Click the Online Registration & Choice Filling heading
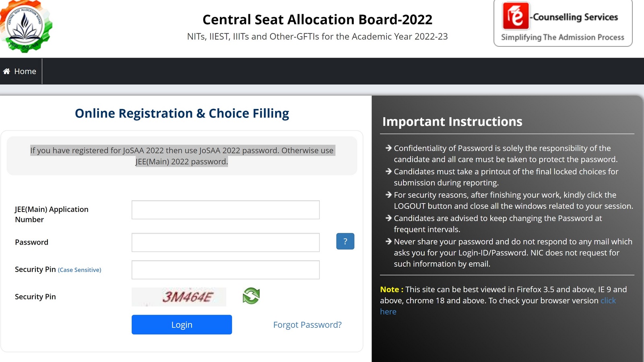 [x=182, y=113]
